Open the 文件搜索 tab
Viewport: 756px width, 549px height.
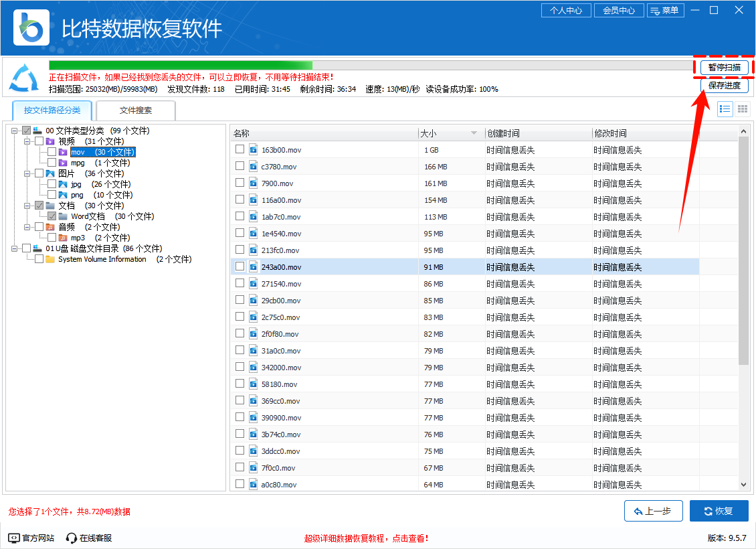136,110
